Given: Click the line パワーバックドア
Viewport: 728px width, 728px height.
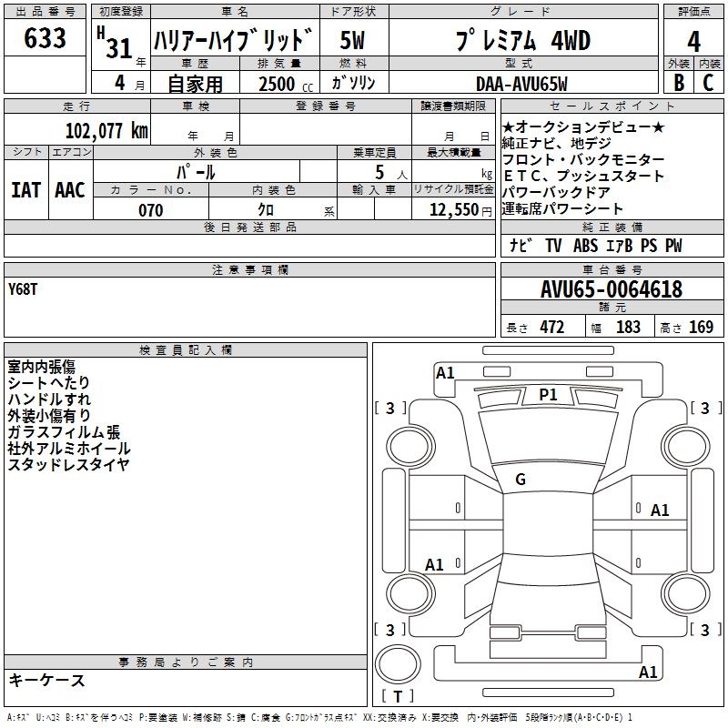Looking at the screenshot, I should 556,192.
